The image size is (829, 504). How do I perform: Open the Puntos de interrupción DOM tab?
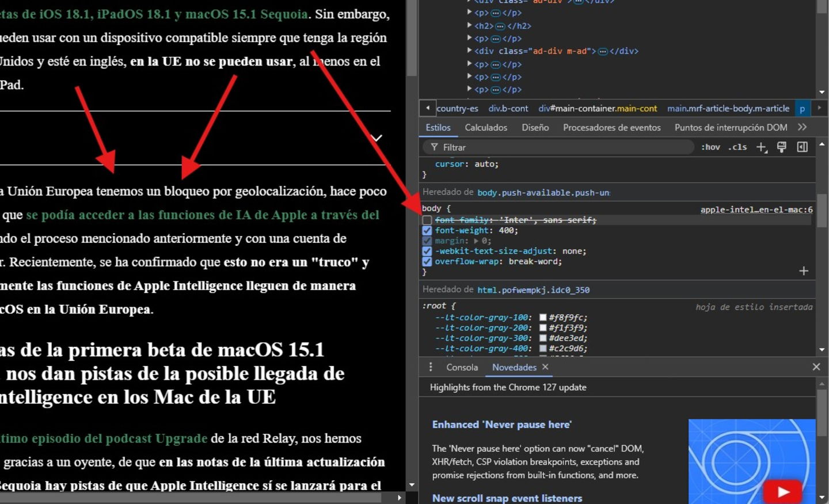pos(731,127)
